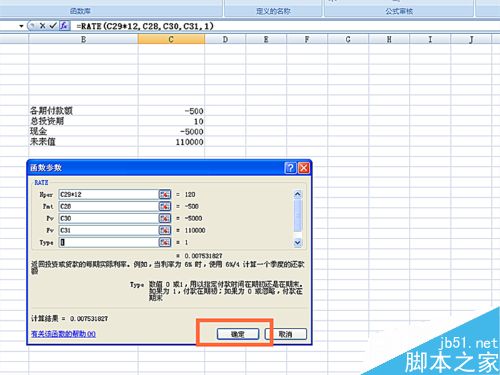Select column G header
The width and height of the screenshot is (500, 375).
348,39
